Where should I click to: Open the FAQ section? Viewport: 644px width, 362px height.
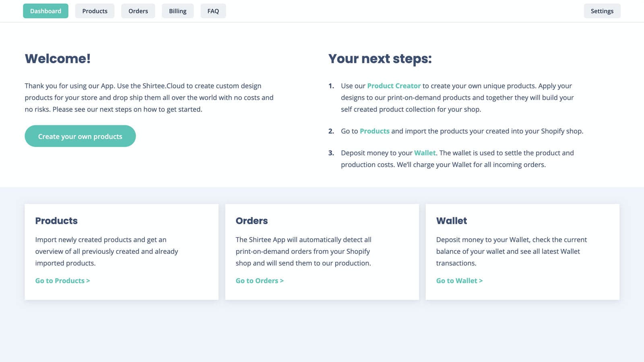tap(213, 11)
